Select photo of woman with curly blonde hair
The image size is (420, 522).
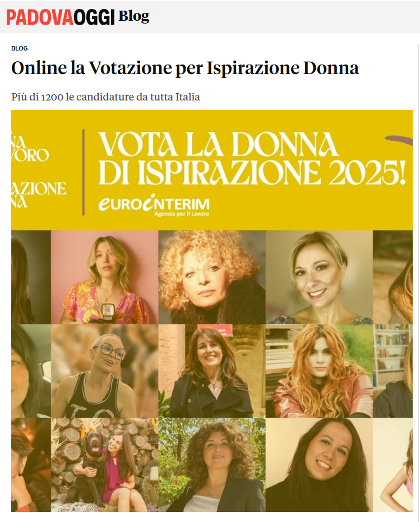[x=212, y=277]
